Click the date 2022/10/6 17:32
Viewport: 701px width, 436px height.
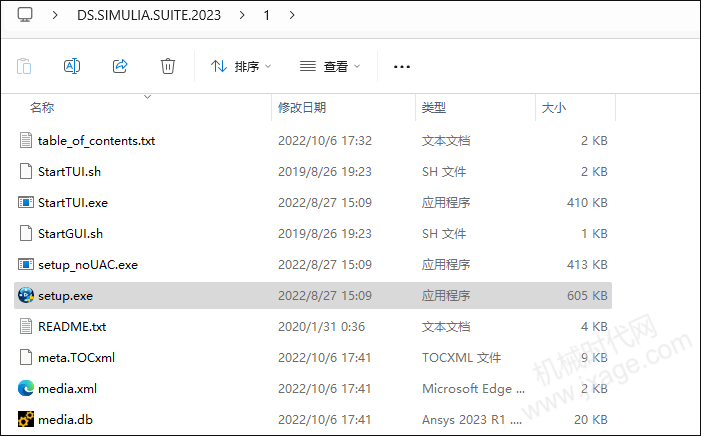325,140
